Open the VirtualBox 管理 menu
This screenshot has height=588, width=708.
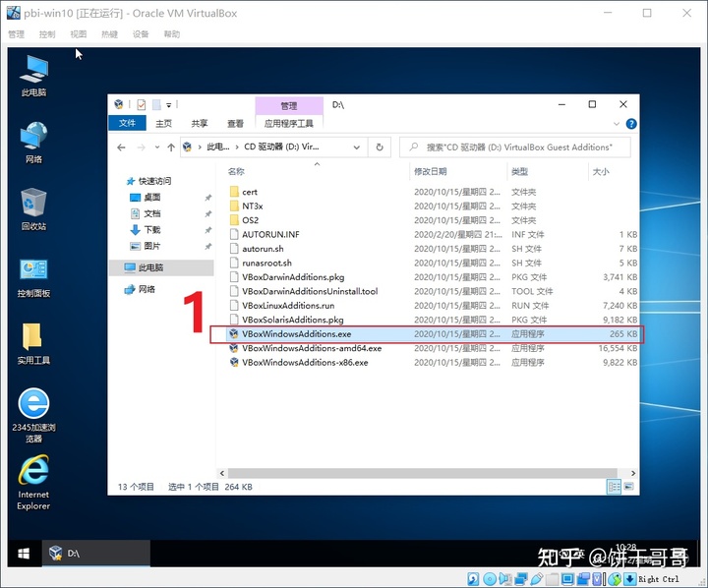[17, 33]
